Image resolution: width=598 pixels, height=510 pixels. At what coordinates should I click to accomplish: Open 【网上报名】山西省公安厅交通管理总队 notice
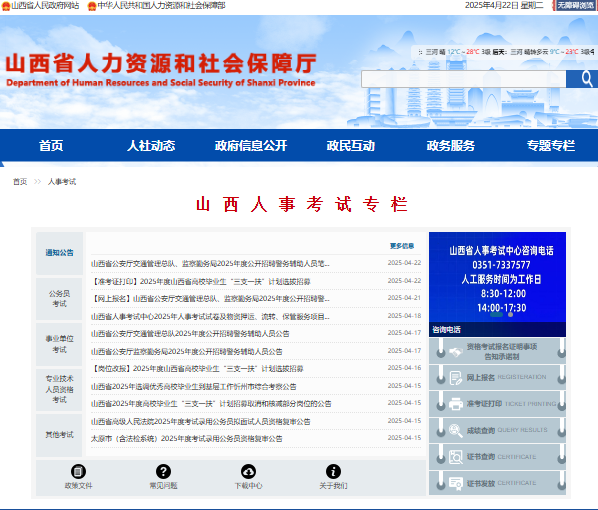pyautogui.click(x=210, y=299)
